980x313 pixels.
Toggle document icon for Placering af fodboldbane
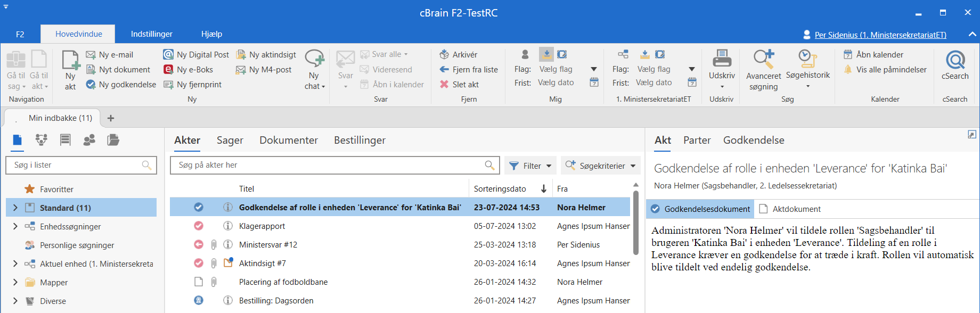tap(199, 282)
